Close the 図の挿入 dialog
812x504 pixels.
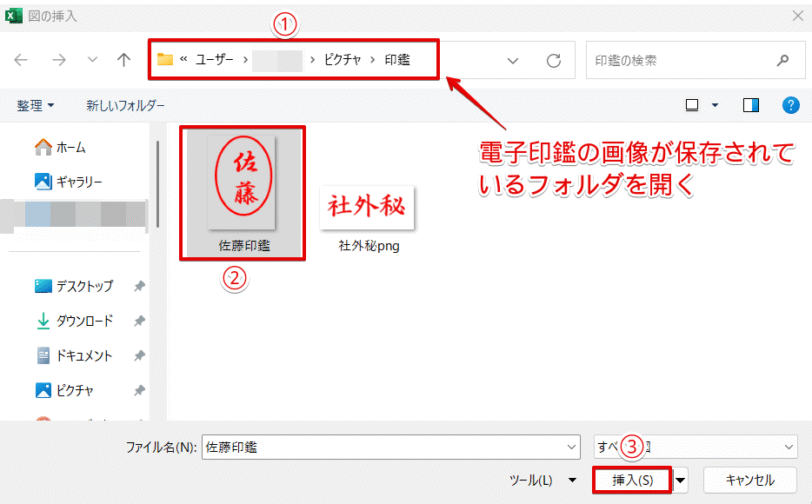(798, 16)
